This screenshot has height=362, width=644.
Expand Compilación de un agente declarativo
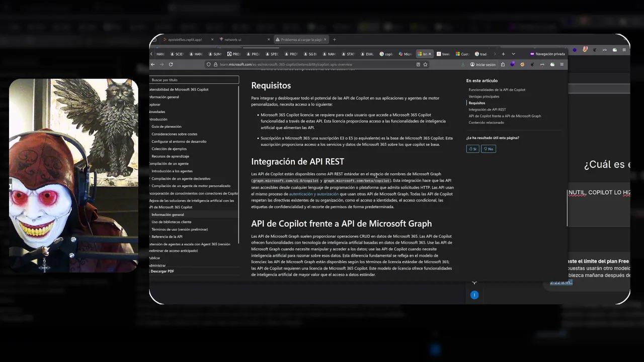pyautogui.click(x=180, y=178)
